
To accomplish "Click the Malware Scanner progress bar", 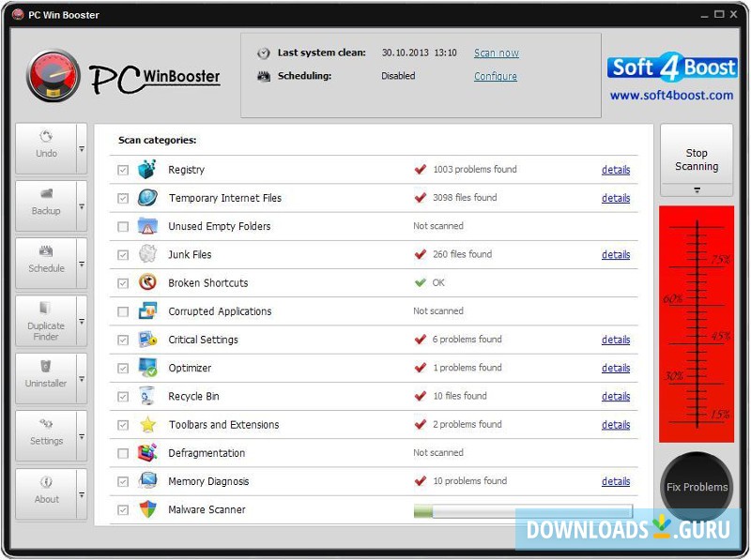I will (x=523, y=510).
